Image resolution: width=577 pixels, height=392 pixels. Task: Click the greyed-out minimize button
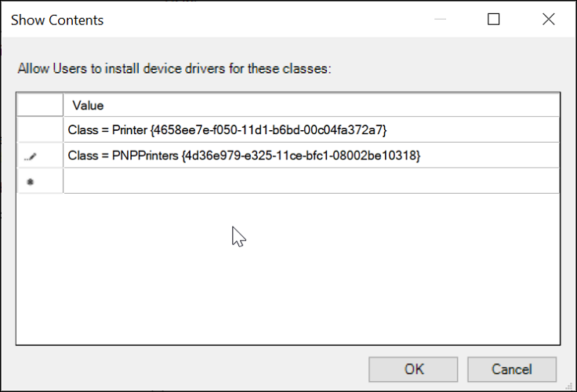(440, 19)
